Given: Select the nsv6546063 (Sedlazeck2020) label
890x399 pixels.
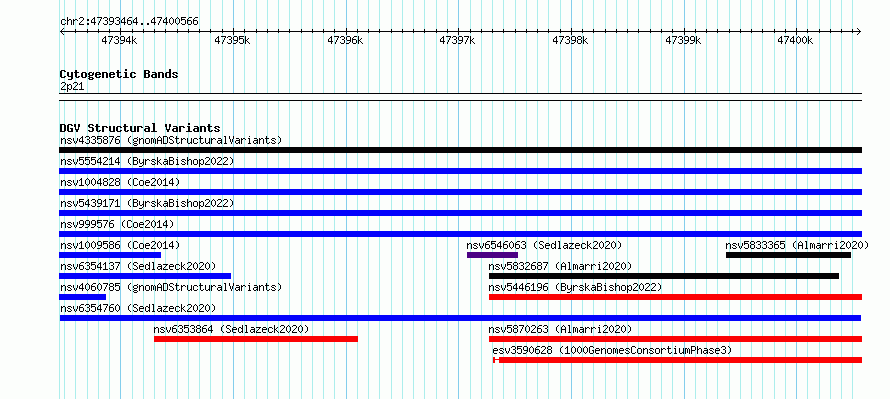Looking at the screenshot, I should 544,245.
